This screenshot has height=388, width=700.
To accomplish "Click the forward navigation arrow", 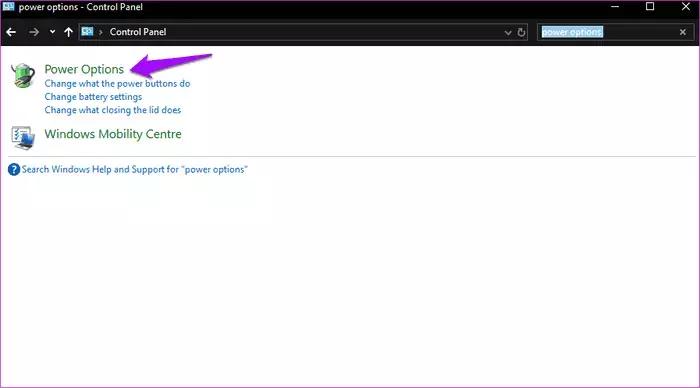I will [33, 32].
